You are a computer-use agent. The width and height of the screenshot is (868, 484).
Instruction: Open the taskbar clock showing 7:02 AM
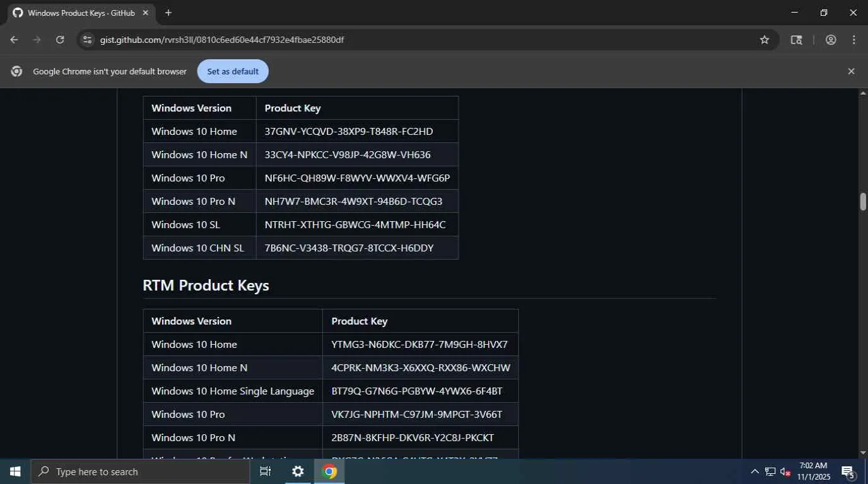813,471
